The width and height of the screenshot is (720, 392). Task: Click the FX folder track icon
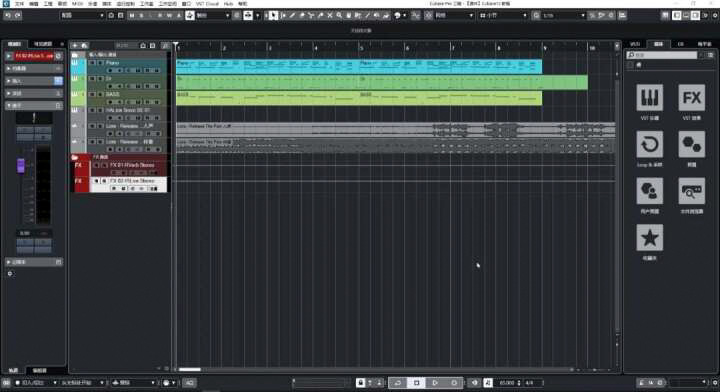point(74,157)
